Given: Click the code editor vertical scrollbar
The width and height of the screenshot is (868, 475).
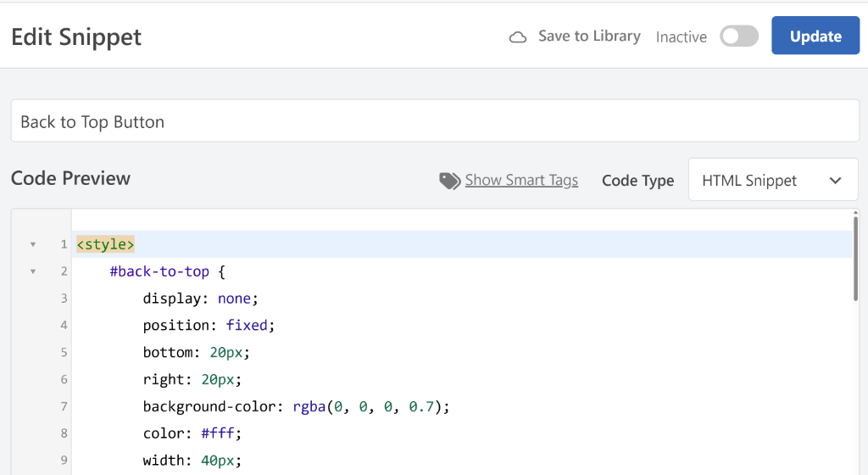Looking at the screenshot, I should pos(855,258).
